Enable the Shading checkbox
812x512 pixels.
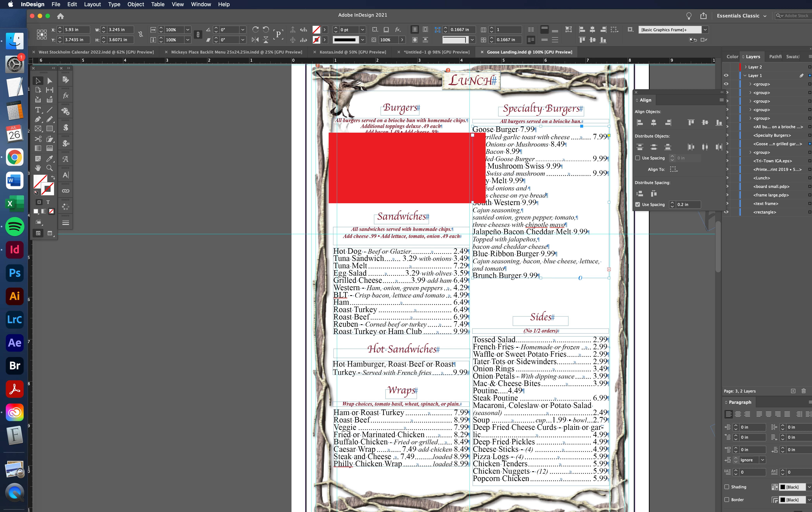[x=727, y=487]
